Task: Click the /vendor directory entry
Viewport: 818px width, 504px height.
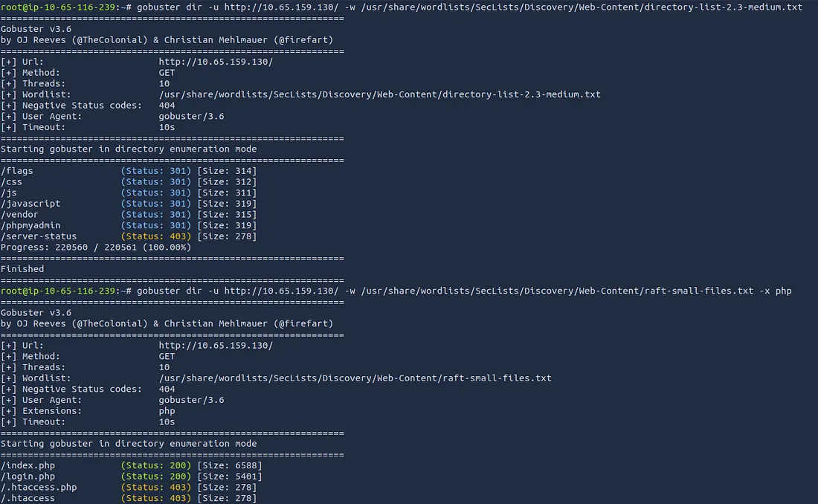Action: point(20,215)
